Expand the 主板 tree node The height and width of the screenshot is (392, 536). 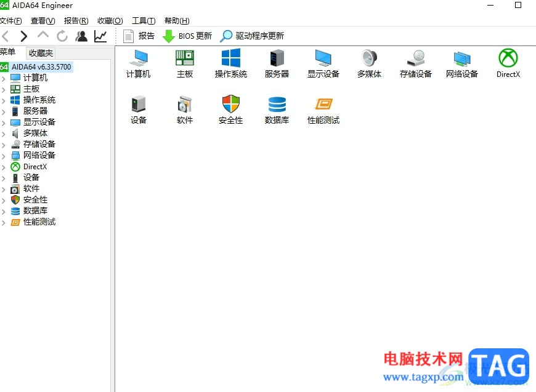click(4, 90)
